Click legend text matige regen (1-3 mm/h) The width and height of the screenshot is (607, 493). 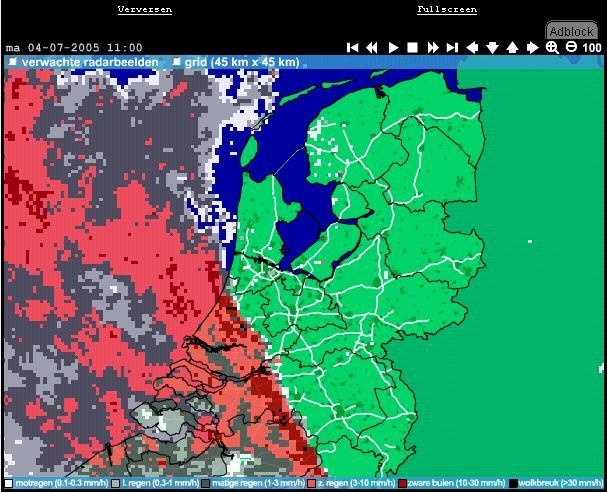[x=258, y=483]
